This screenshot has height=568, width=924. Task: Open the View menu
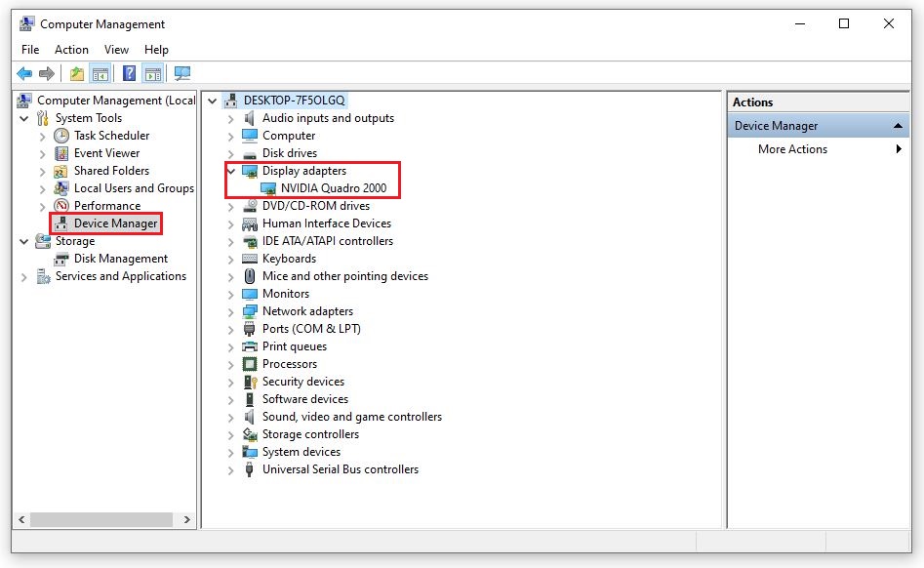click(116, 49)
